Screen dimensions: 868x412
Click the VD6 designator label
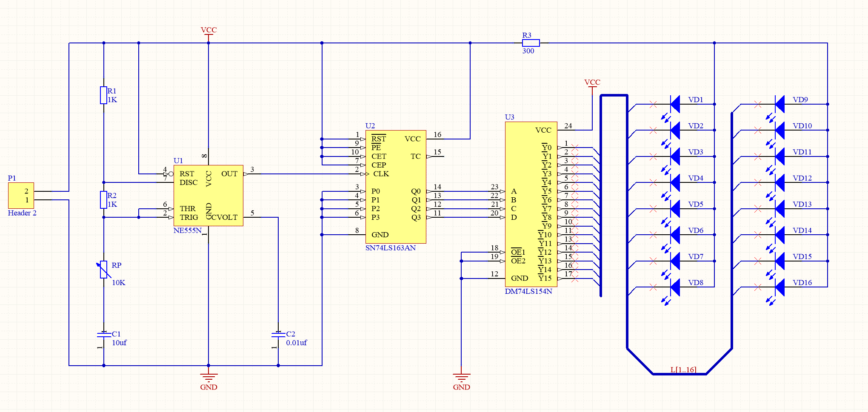click(x=696, y=230)
